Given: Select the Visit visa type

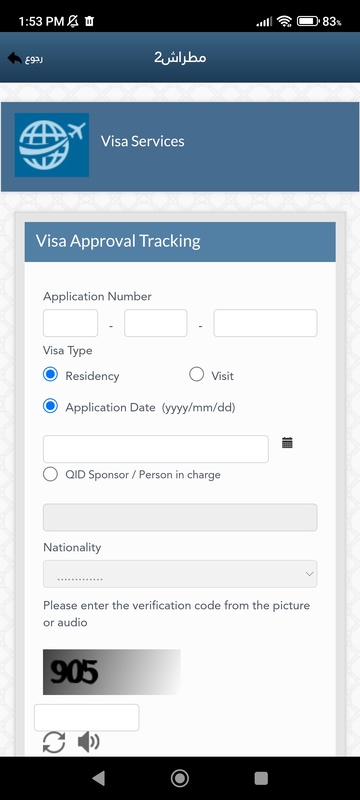Looking at the screenshot, I should point(196,374).
